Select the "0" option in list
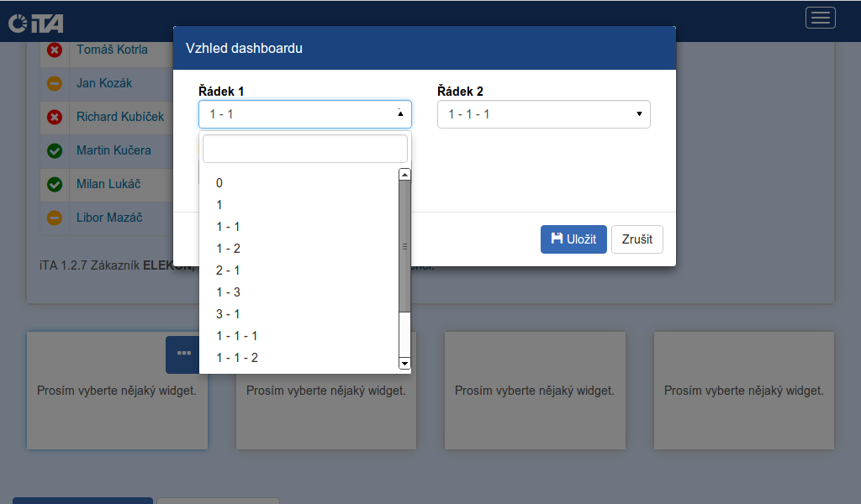This screenshot has height=504, width=861. [219, 183]
